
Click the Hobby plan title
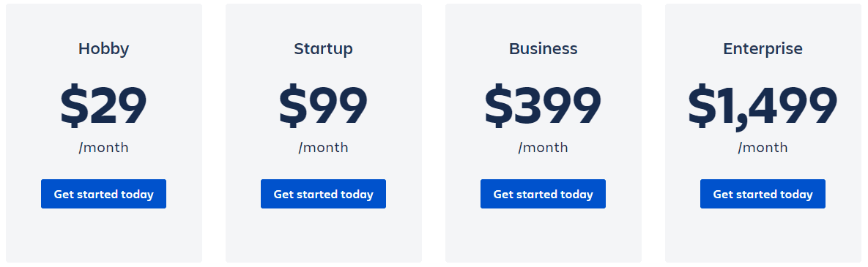[103, 49]
